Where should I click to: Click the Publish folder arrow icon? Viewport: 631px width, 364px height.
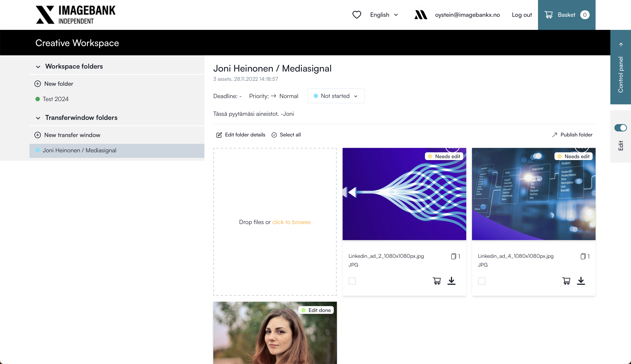click(554, 135)
